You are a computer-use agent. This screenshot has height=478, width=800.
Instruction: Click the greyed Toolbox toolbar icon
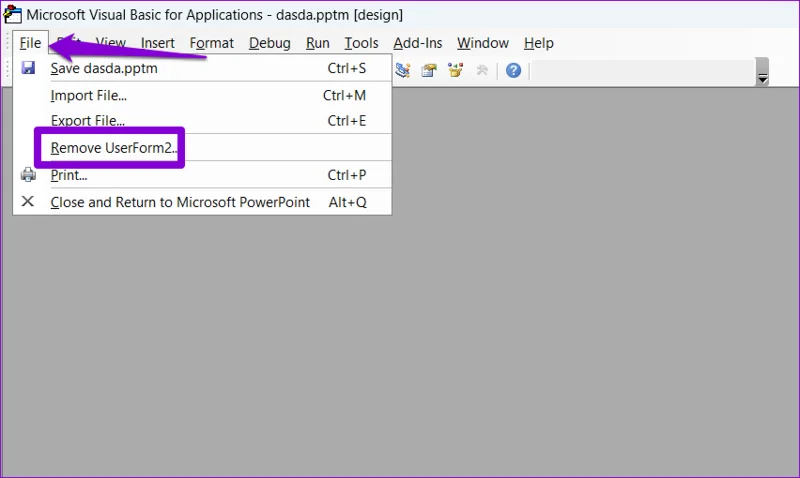[482, 70]
